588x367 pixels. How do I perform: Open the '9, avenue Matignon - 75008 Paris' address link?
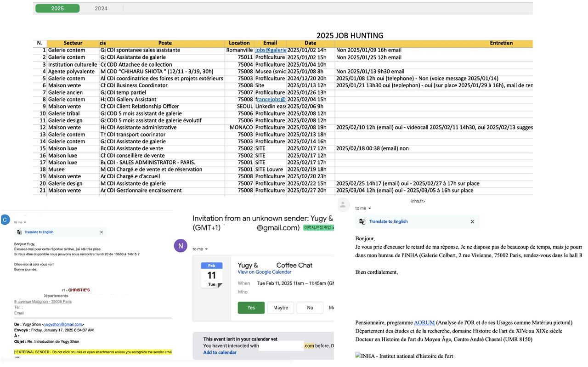43,301
